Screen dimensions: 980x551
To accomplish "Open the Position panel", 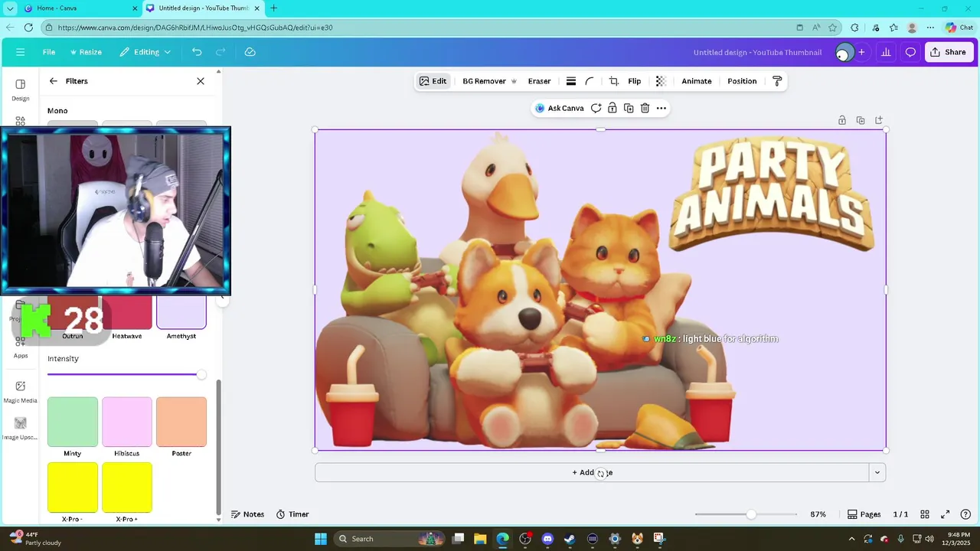I will (742, 81).
